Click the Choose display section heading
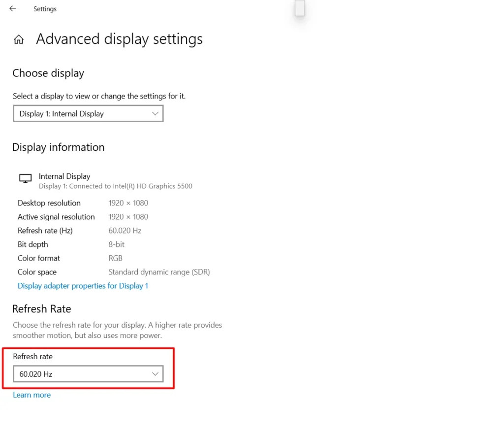 pyautogui.click(x=48, y=73)
